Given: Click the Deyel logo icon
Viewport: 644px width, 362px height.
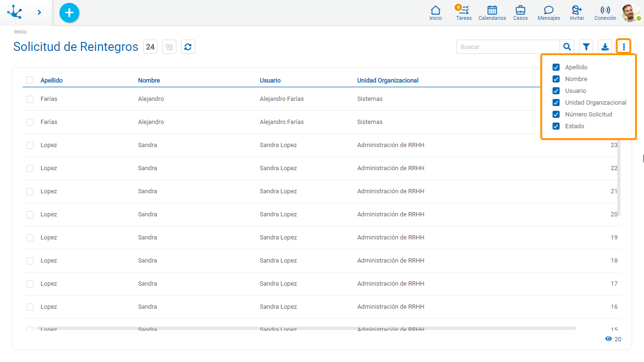Looking at the screenshot, I should tap(15, 12).
